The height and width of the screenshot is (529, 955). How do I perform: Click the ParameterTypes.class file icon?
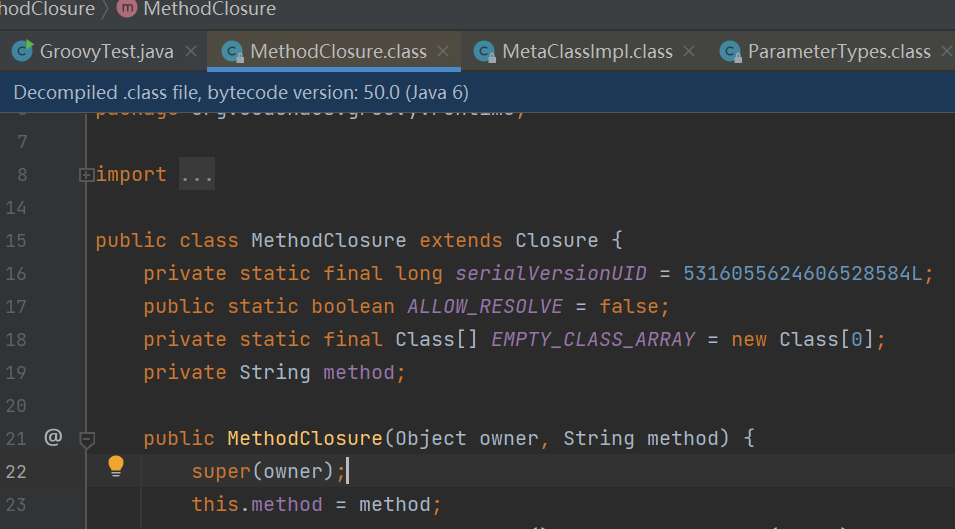coord(730,51)
